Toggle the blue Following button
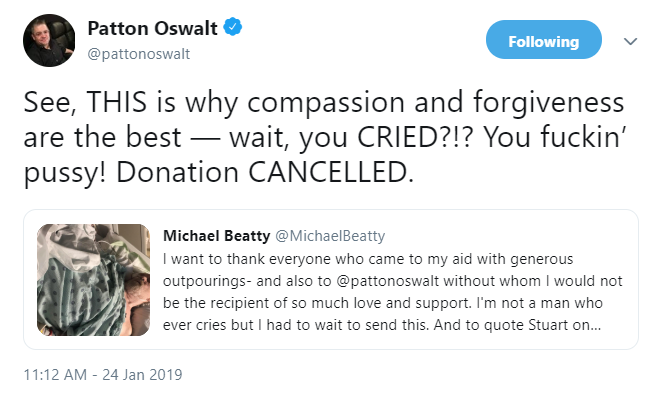This screenshot has width=669, height=397. pyautogui.click(x=544, y=39)
